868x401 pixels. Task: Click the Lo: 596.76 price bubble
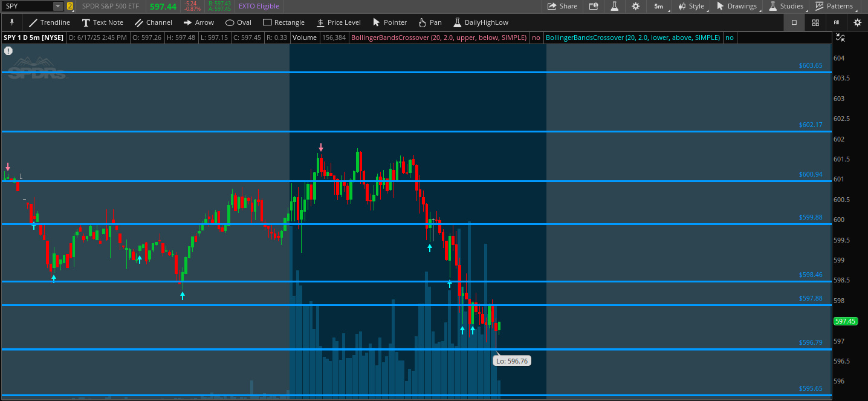tap(512, 361)
